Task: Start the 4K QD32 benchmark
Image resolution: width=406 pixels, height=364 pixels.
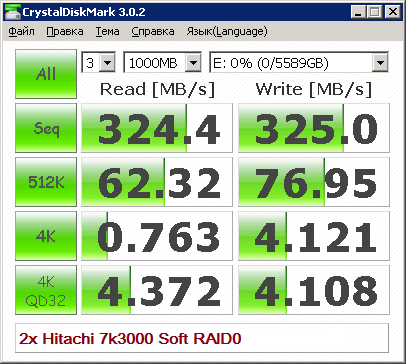Action: pos(46,290)
